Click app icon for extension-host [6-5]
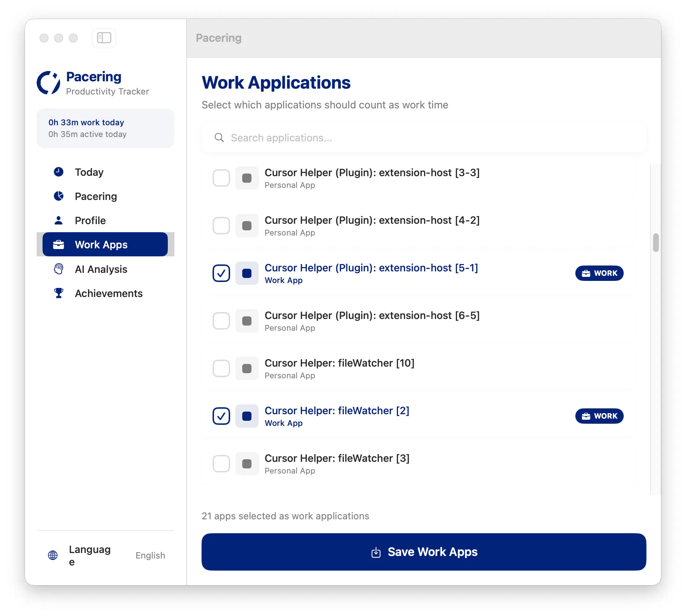 pos(247,321)
